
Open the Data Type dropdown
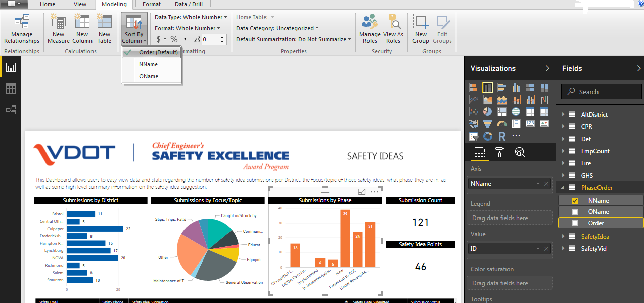point(191,17)
